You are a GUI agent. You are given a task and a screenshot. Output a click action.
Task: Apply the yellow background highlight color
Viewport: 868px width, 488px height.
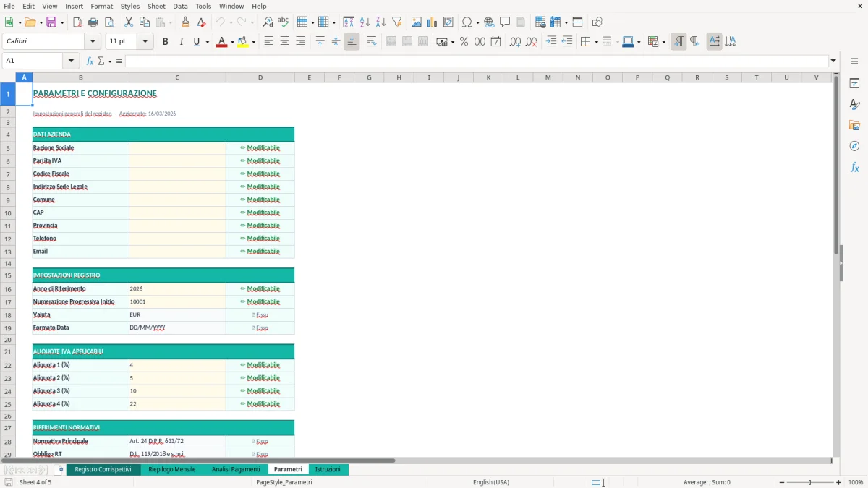243,42
